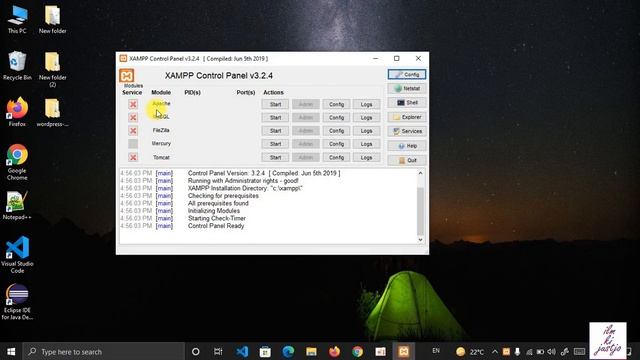Open Task View from the taskbar

218,351
